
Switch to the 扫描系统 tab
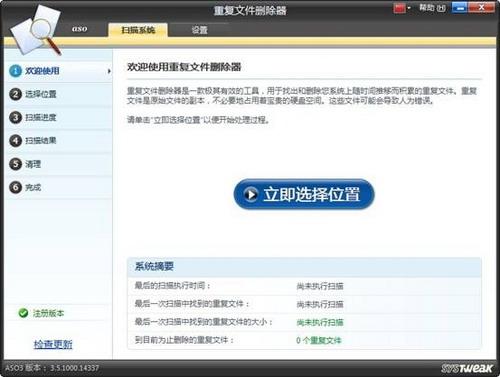(138, 30)
